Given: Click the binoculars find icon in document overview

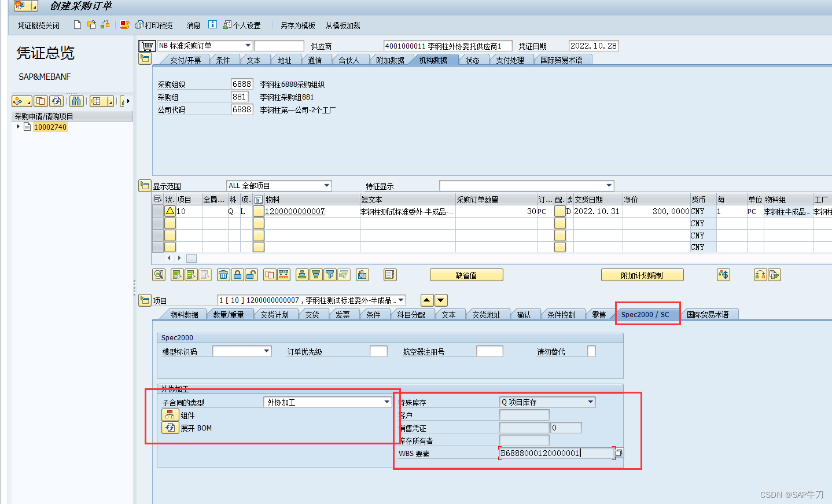Looking at the screenshot, I should coord(76,101).
